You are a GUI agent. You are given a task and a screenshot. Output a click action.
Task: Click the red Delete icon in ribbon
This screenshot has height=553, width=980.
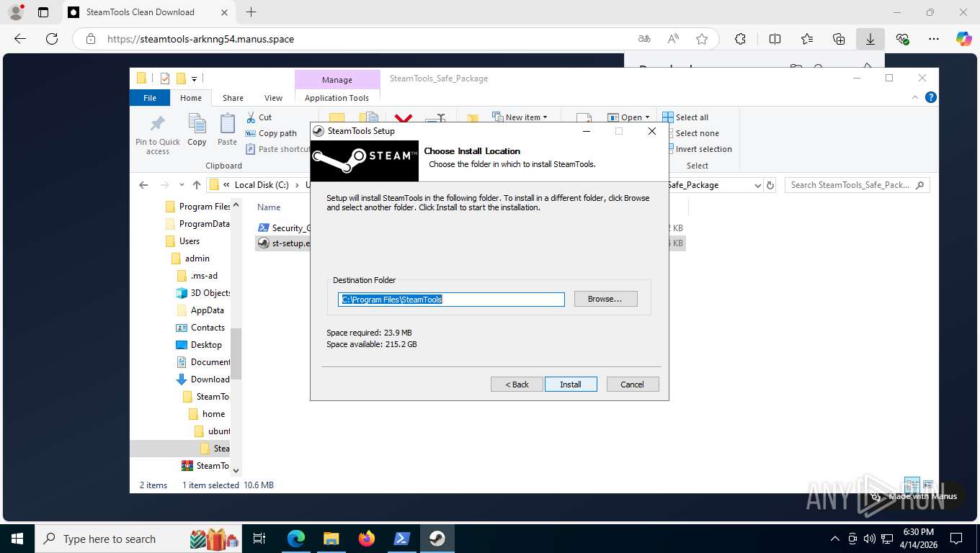tap(404, 118)
